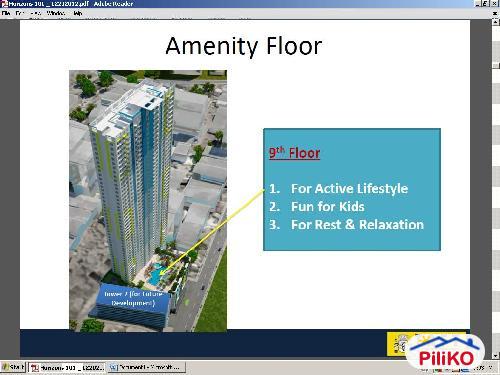Click the scrollbar up arrow
This screenshot has width=500, height=375.
[496, 23]
